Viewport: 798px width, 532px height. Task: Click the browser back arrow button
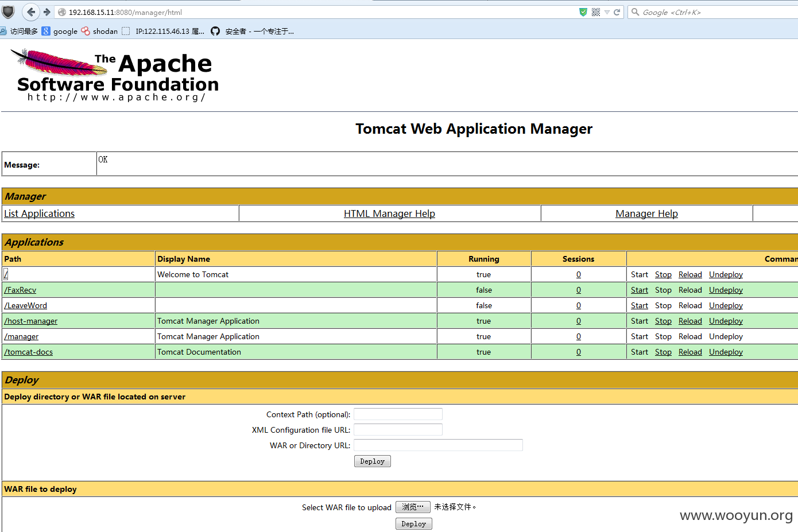(31, 12)
